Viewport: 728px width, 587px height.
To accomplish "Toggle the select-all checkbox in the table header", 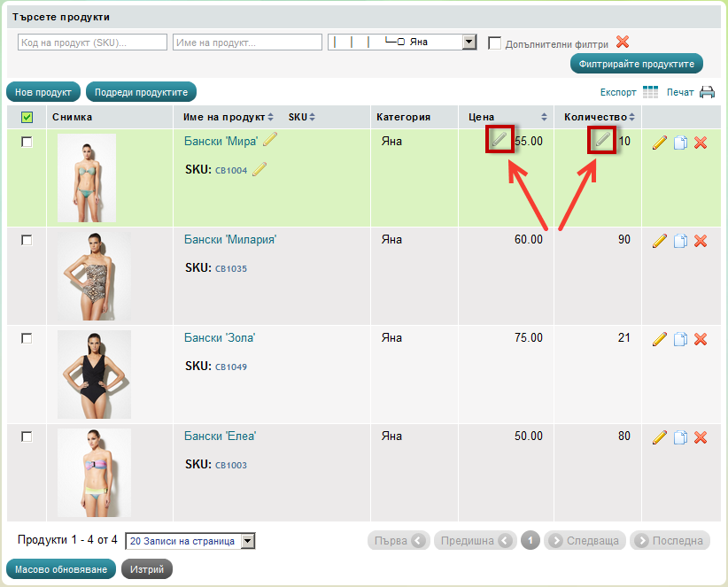I will point(27,117).
